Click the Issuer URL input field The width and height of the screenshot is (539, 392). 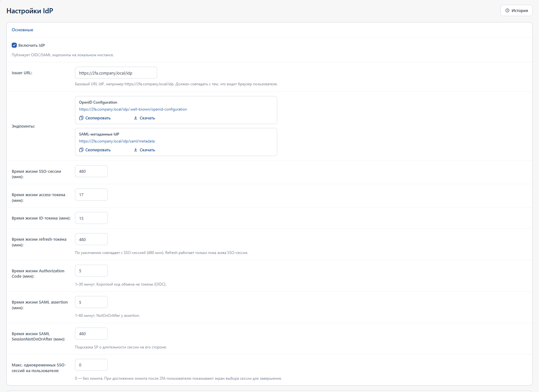116,73
